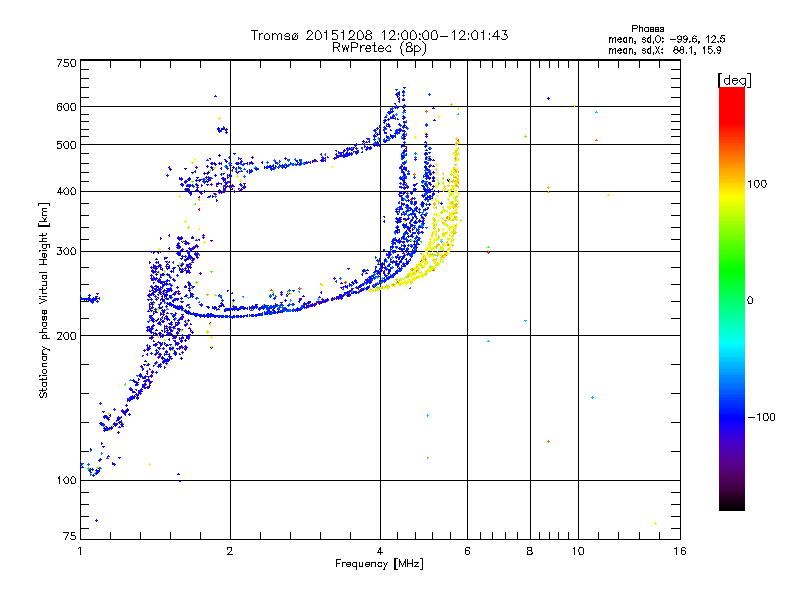Click the '6' frequency tick label

[467, 551]
